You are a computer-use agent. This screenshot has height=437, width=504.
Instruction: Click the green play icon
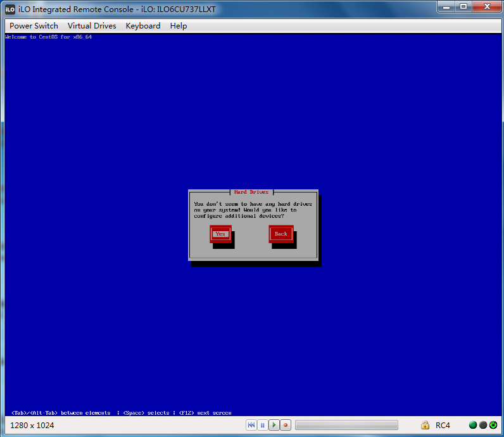274,425
